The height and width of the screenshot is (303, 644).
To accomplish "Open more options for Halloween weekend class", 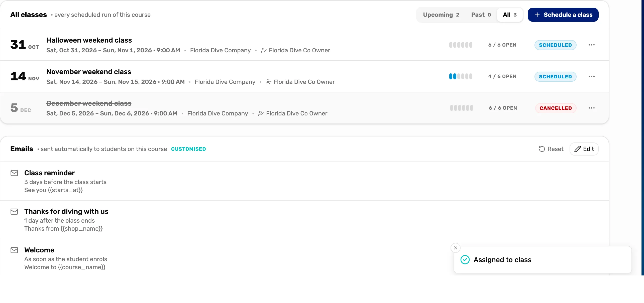I will point(591,45).
